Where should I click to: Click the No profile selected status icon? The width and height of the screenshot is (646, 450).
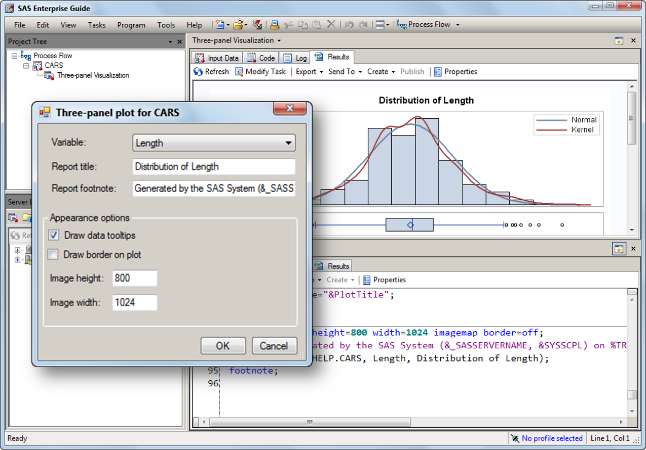[513, 438]
